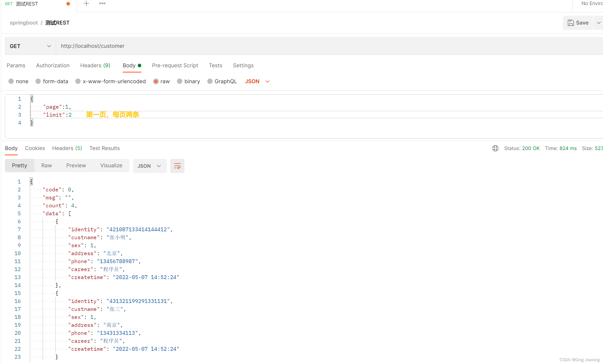Open the Settings tab
Image resolution: width=603 pixels, height=364 pixels.
click(x=243, y=65)
